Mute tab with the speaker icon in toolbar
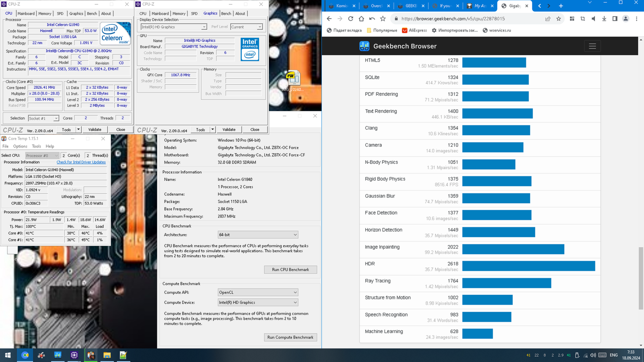 tap(593, 19)
